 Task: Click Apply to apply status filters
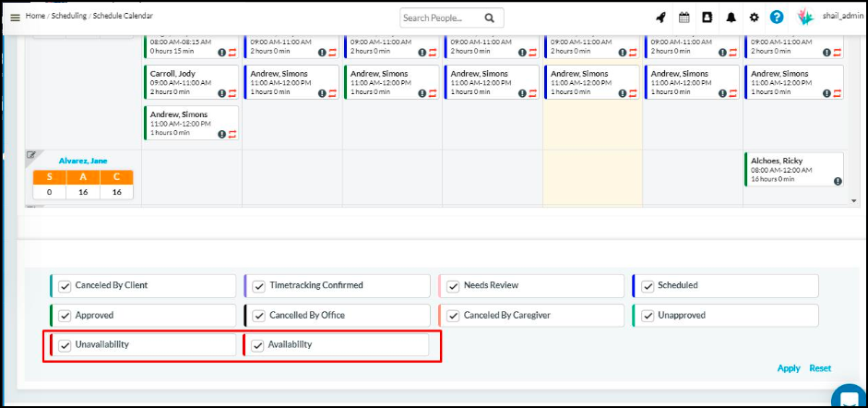click(789, 368)
